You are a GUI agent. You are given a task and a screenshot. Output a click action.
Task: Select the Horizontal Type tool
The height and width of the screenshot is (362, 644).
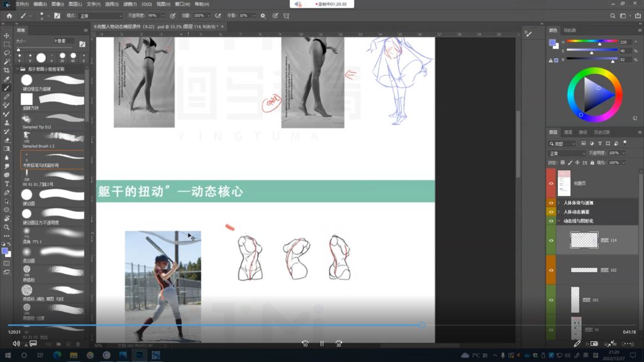coord(7,184)
